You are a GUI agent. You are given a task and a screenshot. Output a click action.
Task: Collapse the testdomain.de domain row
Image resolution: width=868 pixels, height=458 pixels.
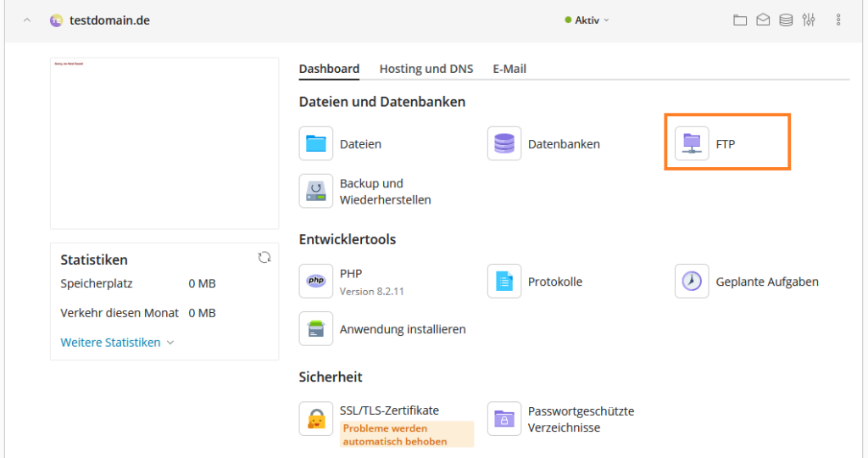click(x=27, y=20)
